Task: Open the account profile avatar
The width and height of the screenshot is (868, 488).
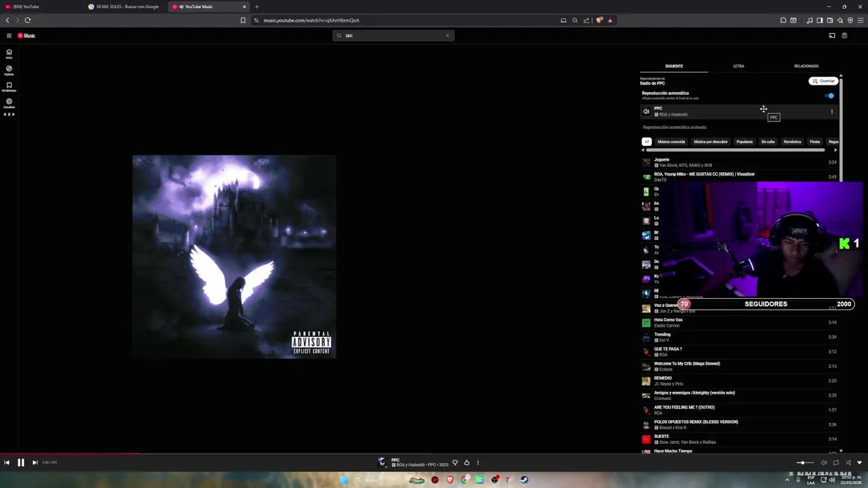Action: click(844, 36)
